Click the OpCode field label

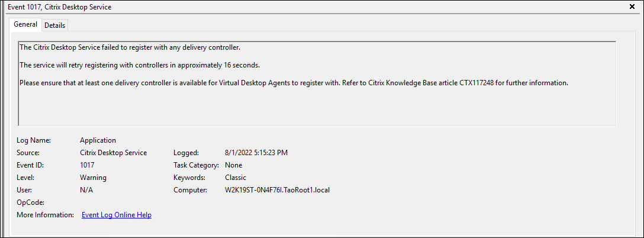31,202
